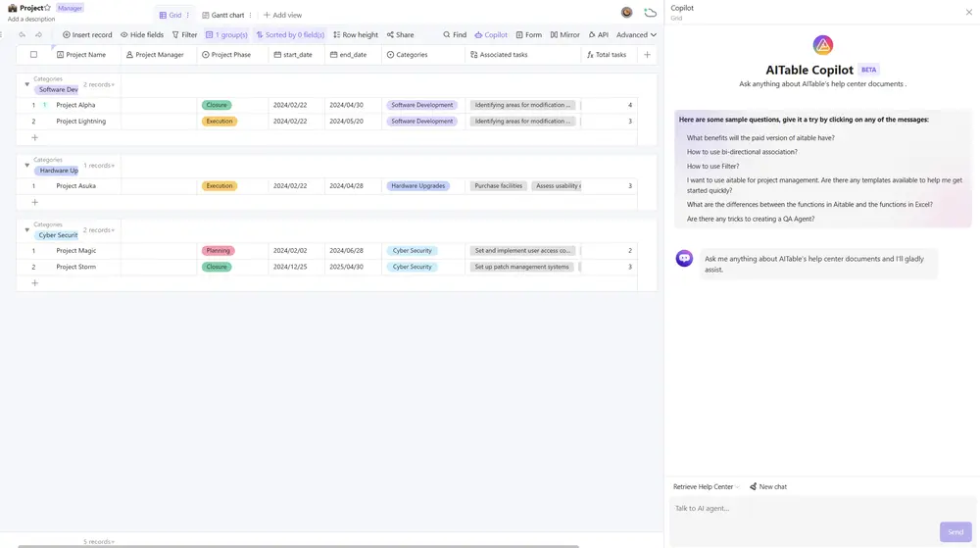Open Hardware Up group 1 records dropdown

[99, 166]
